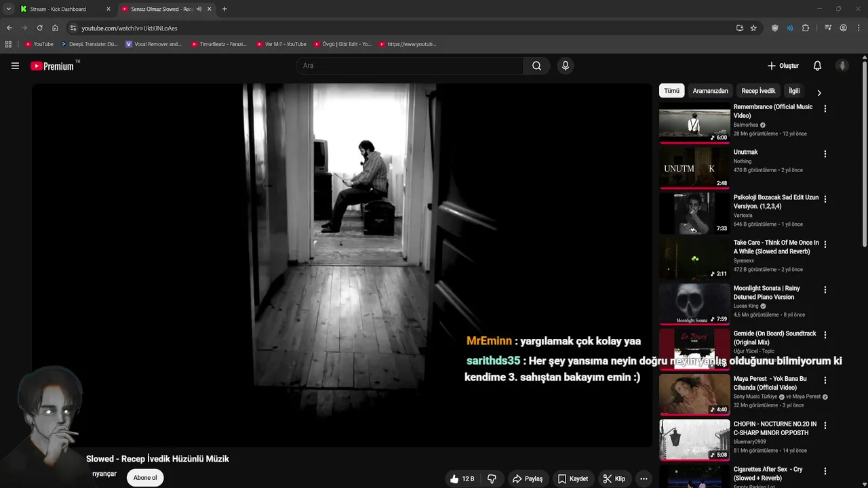868x488 pixels.
Task: Open options menu for Unutmak video
Action: click(825, 154)
